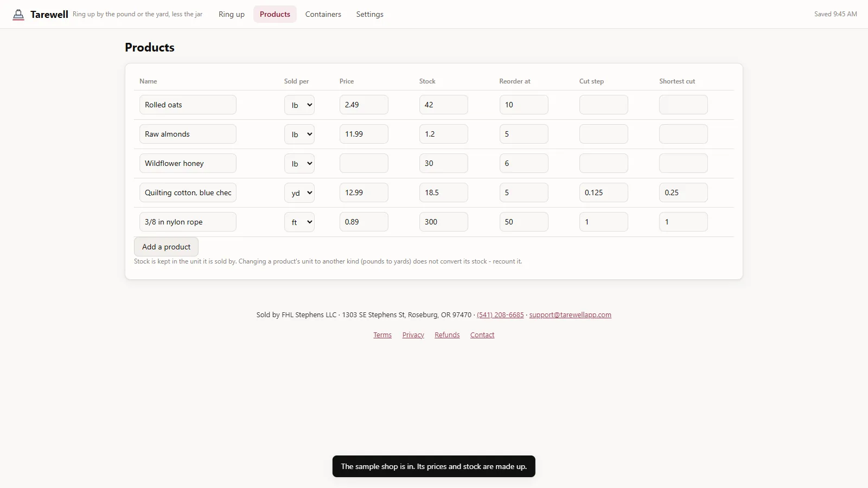Click the empty Wildflower honey price field
The image size is (868, 488).
point(364,163)
